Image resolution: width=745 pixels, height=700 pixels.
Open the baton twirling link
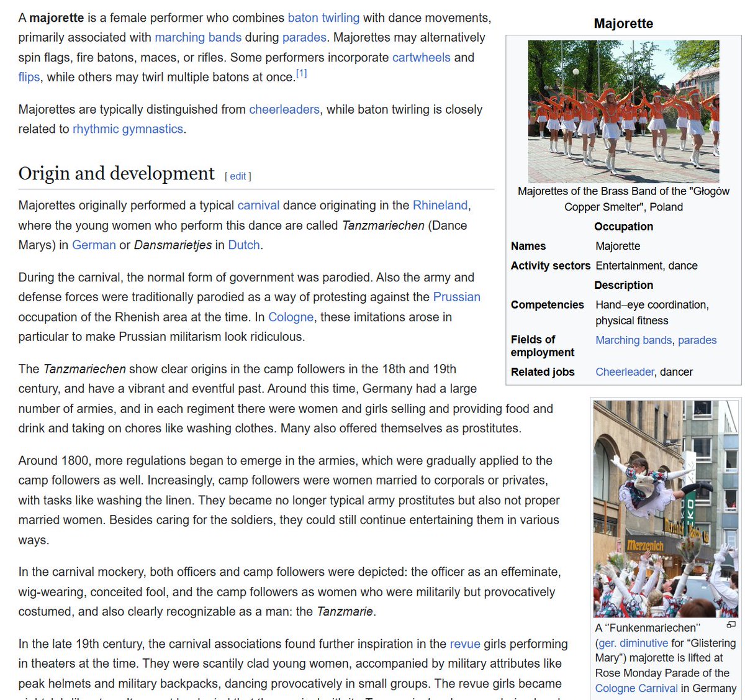323,17
